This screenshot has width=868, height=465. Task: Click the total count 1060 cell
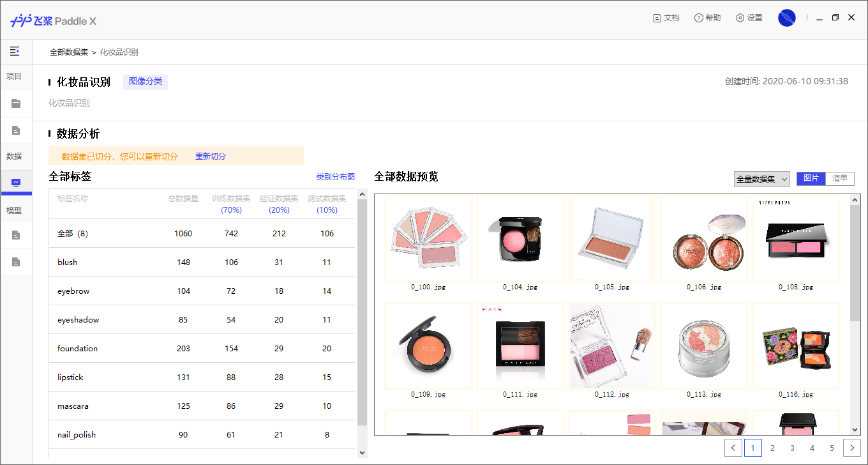[183, 233]
